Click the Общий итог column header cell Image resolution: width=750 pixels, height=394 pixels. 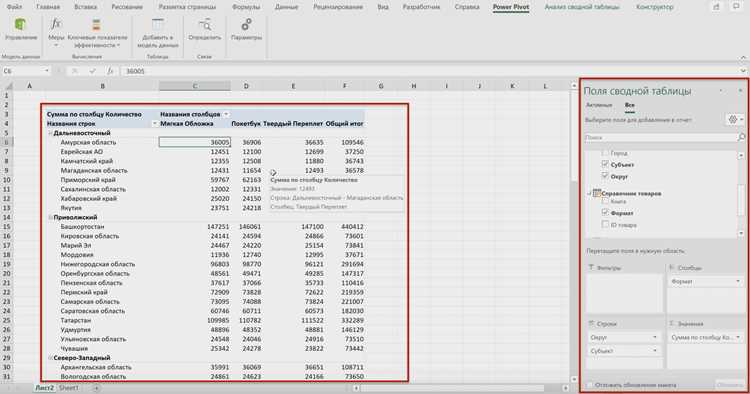[344, 123]
